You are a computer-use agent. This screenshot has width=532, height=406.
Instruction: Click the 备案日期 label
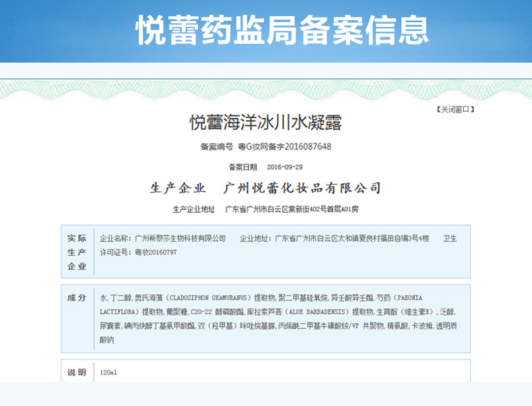click(x=243, y=167)
